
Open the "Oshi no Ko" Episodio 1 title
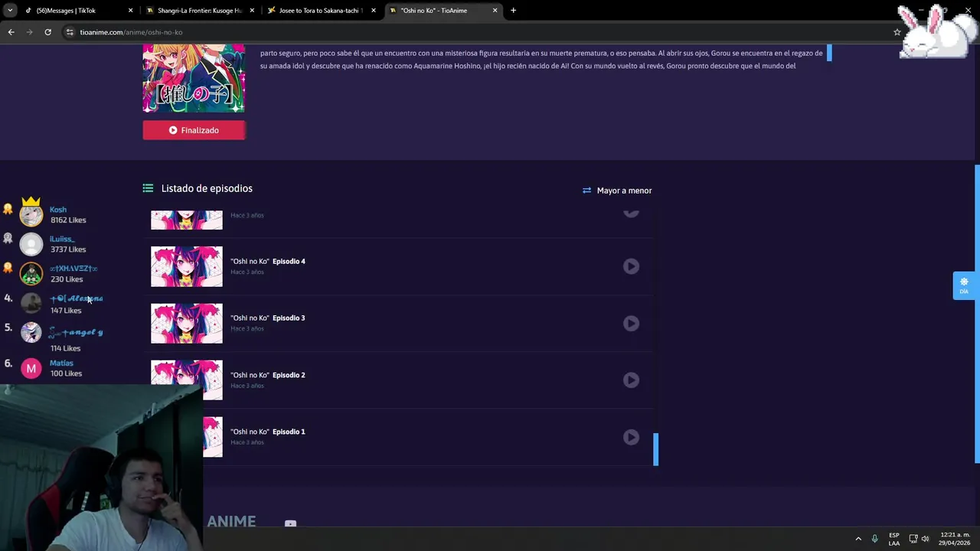(268, 432)
